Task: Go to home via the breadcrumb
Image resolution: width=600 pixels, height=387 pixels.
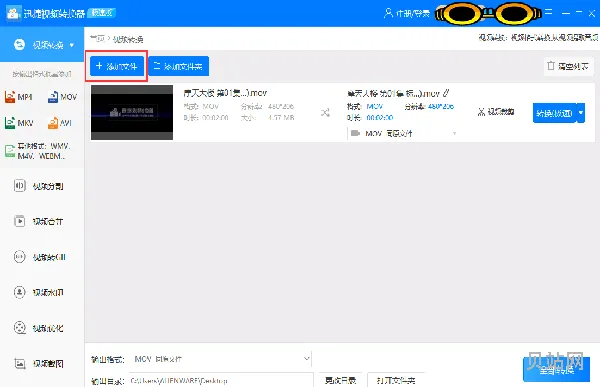Action: click(x=97, y=39)
